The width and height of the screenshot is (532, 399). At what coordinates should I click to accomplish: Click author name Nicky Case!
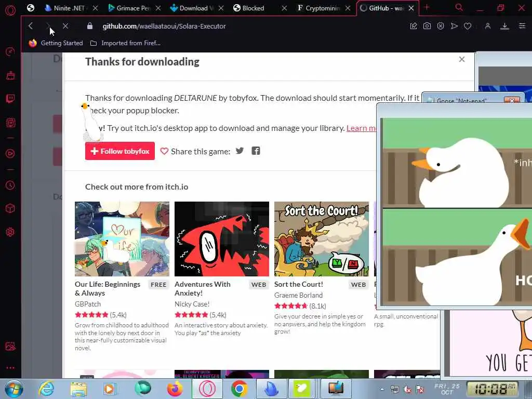[192, 304]
